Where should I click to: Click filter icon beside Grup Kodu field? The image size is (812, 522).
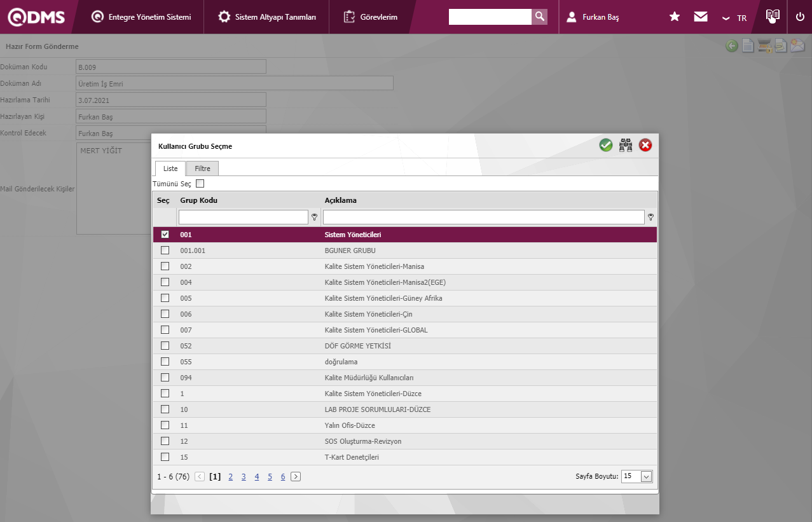[314, 217]
